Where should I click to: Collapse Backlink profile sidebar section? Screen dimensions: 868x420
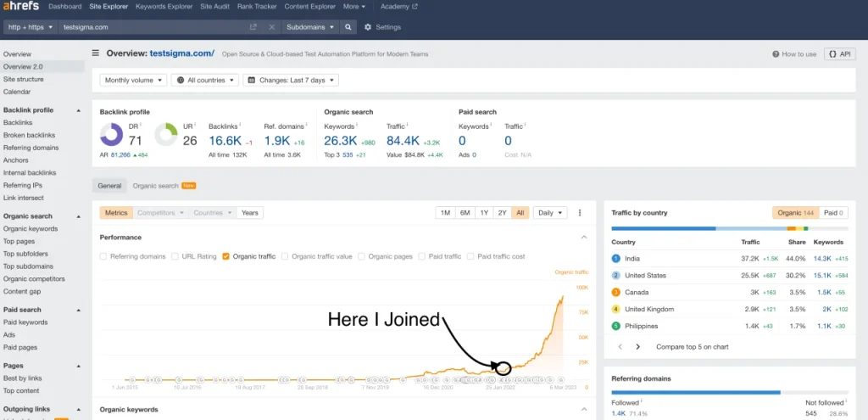point(78,110)
